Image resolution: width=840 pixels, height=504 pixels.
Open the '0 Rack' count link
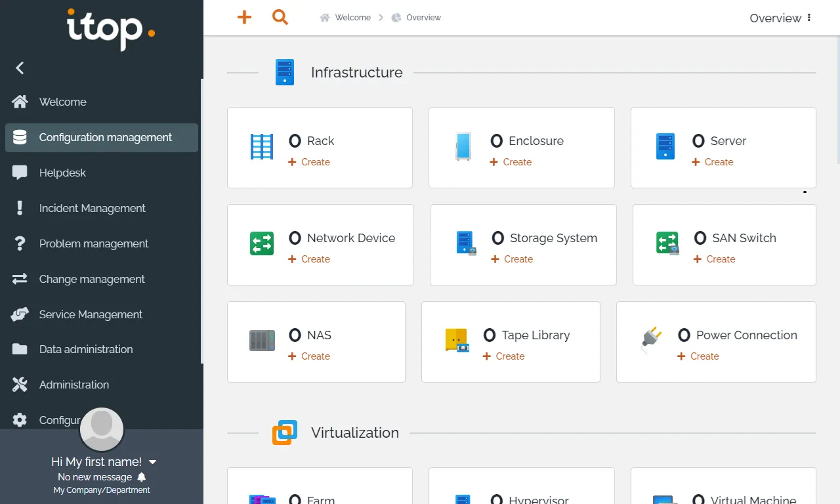pos(312,140)
